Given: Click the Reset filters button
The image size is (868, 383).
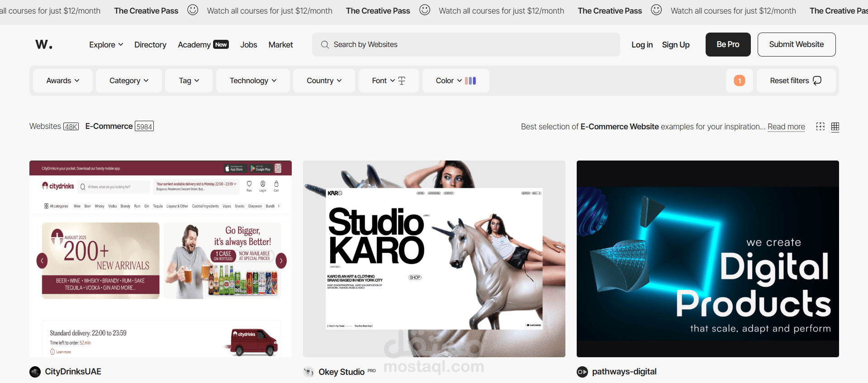Looking at the screenshot, I should click(796, 80).
